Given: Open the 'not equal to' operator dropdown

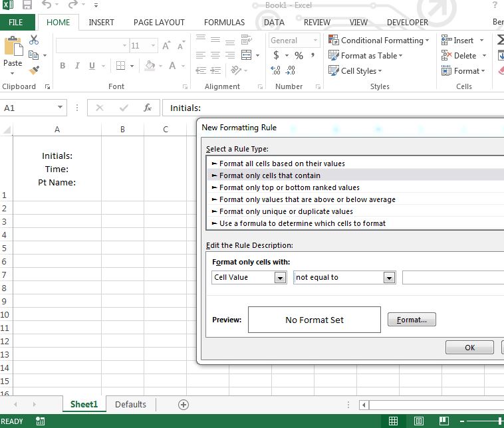Looking at the screenshot, I should pyautogui.click(x=389, y=278).
